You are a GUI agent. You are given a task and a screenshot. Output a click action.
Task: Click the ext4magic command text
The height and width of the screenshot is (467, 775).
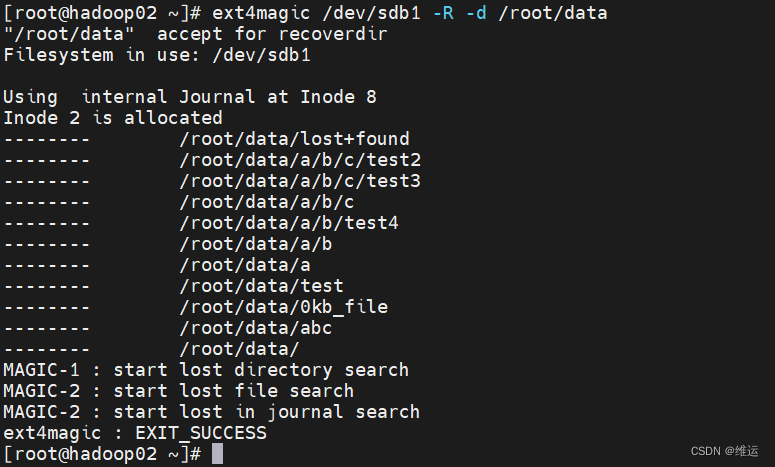261,13
